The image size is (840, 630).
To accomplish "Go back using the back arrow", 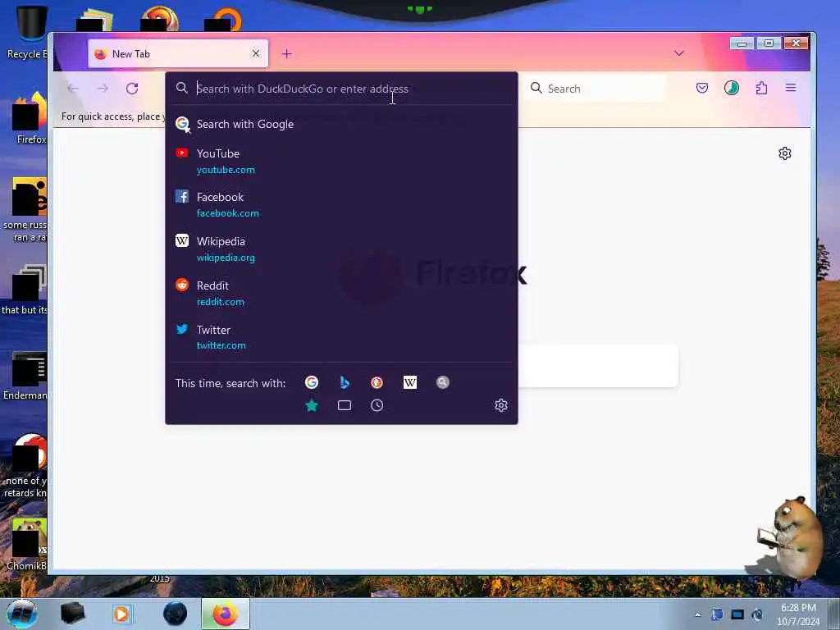I will 73,89.
